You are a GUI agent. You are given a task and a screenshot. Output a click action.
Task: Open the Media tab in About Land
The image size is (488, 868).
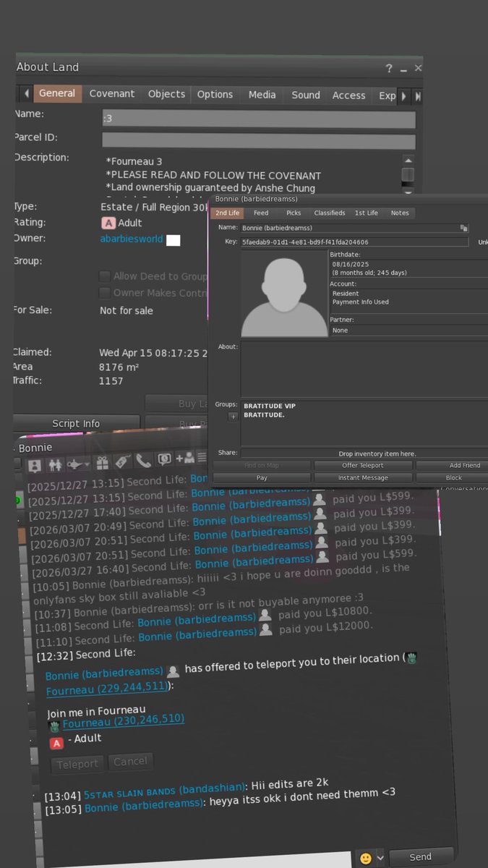[x=262, y=95]
